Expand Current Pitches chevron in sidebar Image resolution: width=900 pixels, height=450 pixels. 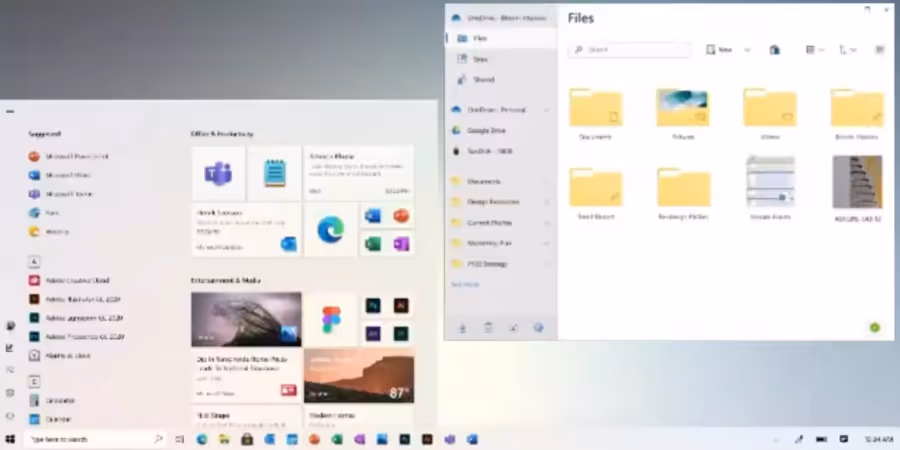pos(546,223)
